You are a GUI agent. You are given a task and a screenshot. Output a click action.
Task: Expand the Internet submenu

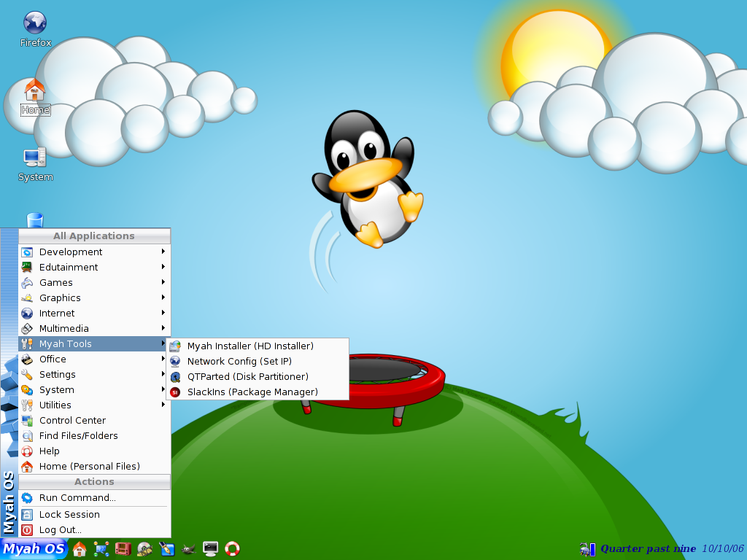pyautogui.click(x=94, y=313)
